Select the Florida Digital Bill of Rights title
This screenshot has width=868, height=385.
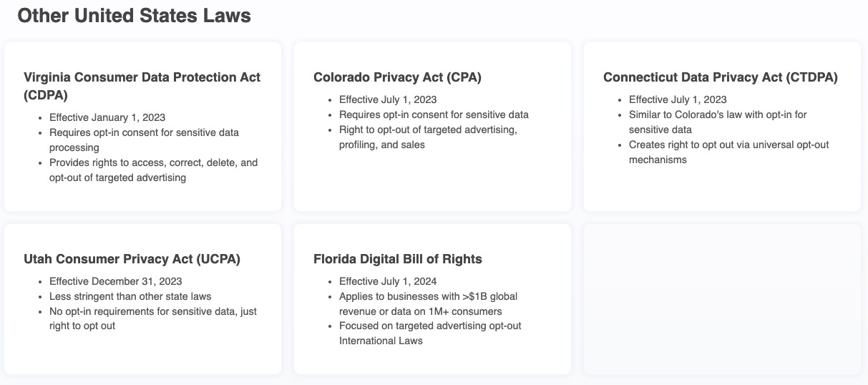pos(398,259)
